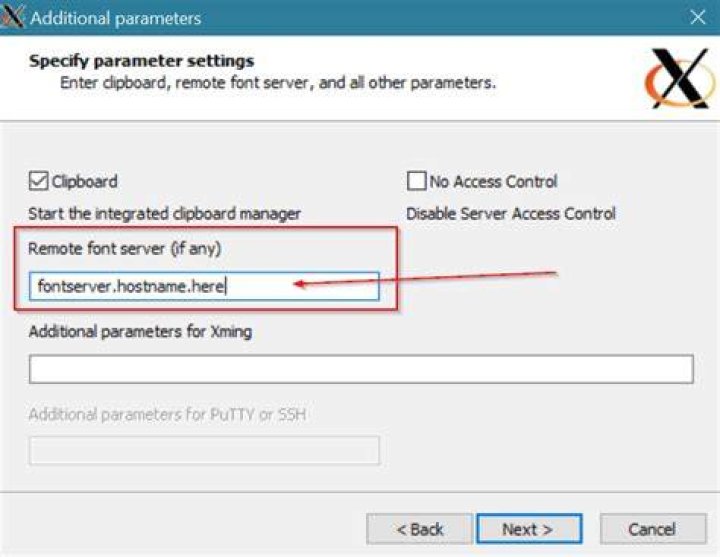Proceed with the Next > button
The height and width of the screenshot is (557, 720).
tap(529, 529)
